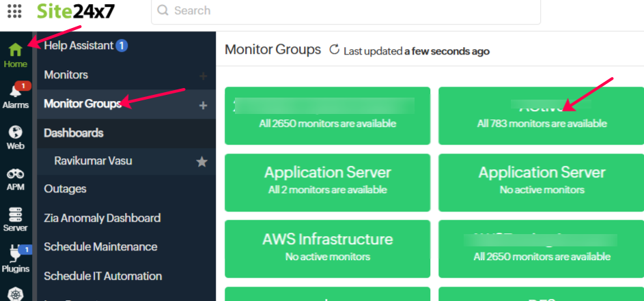Screen dimensions: 644x301
Task: Click Last updated a few seconds ago text
Action: (417, 51)
